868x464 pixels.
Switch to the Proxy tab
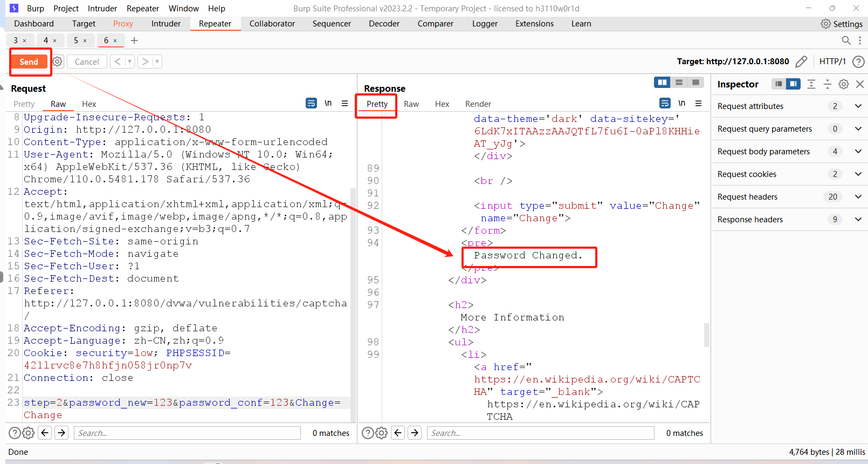[x=123, y=24]
